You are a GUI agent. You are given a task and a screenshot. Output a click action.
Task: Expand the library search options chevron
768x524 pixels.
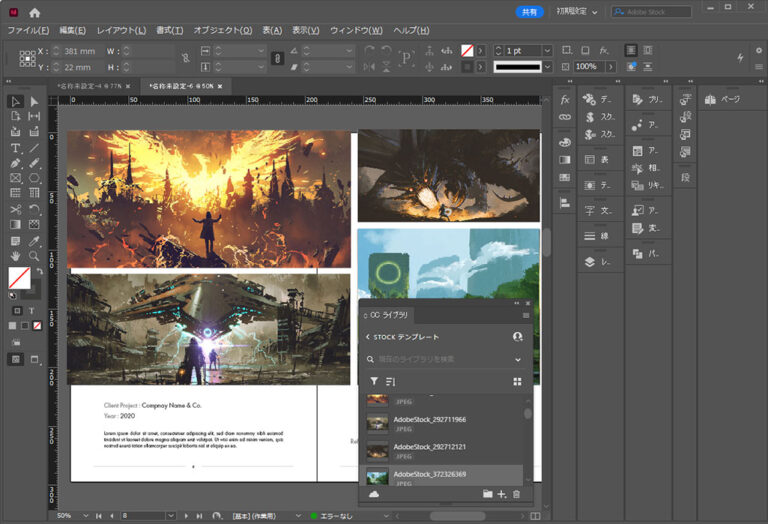point(518,359)
